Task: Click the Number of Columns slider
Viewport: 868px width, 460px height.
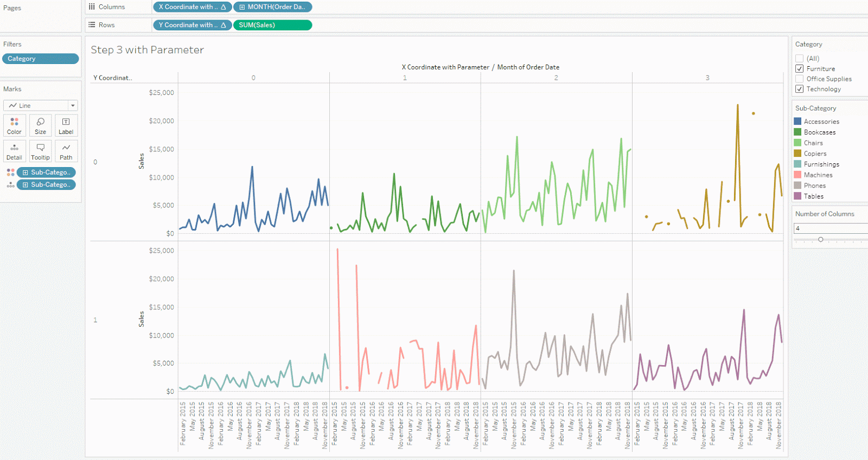Action: [830, 239]
